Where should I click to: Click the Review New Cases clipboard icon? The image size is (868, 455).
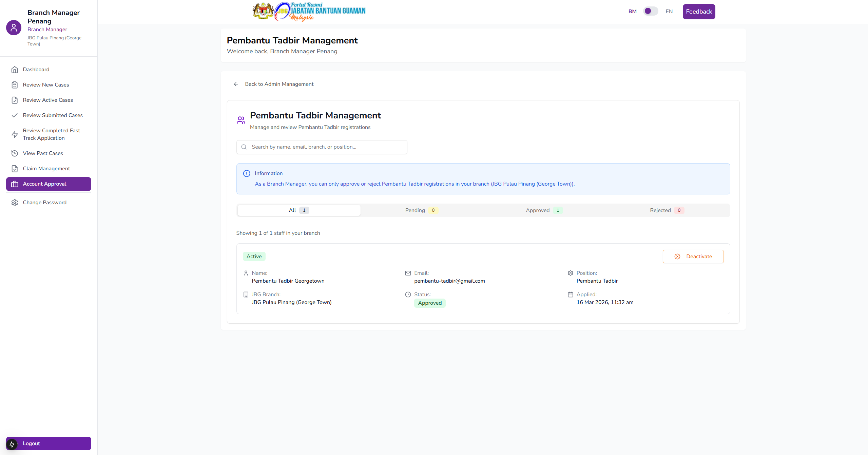pos(15,85)
